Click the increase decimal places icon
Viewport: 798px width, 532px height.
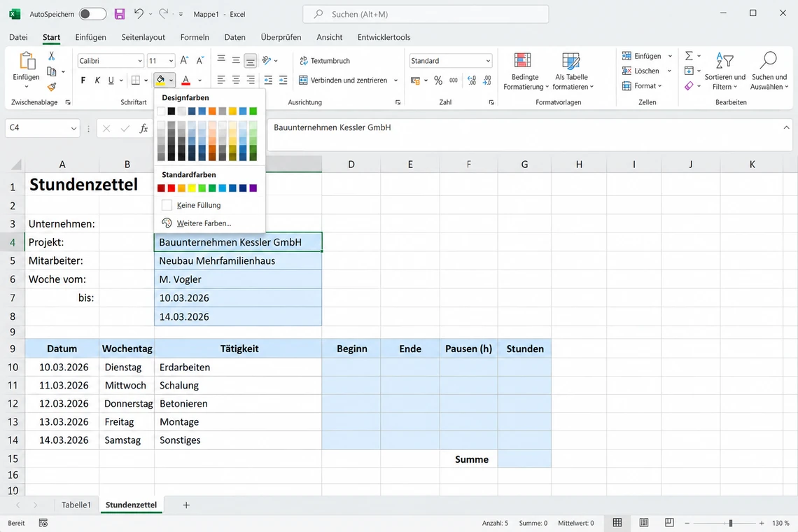(x=472, y=80)
